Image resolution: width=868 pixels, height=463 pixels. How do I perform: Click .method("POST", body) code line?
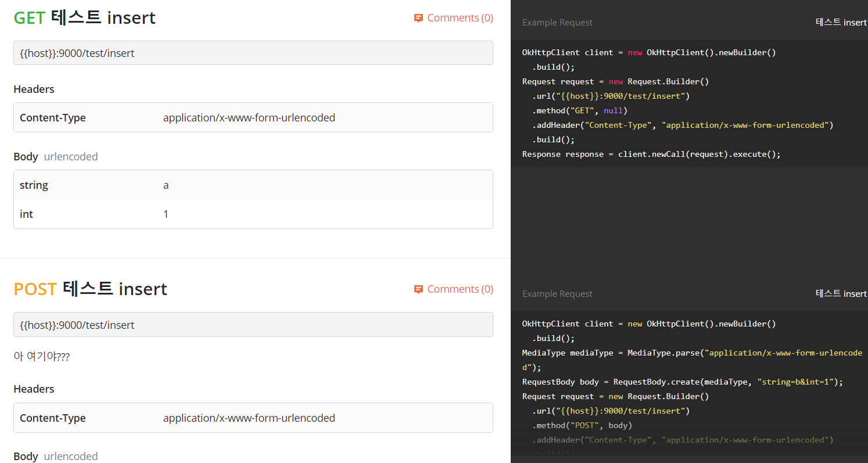pyautogui.click(x=582, y=425)
